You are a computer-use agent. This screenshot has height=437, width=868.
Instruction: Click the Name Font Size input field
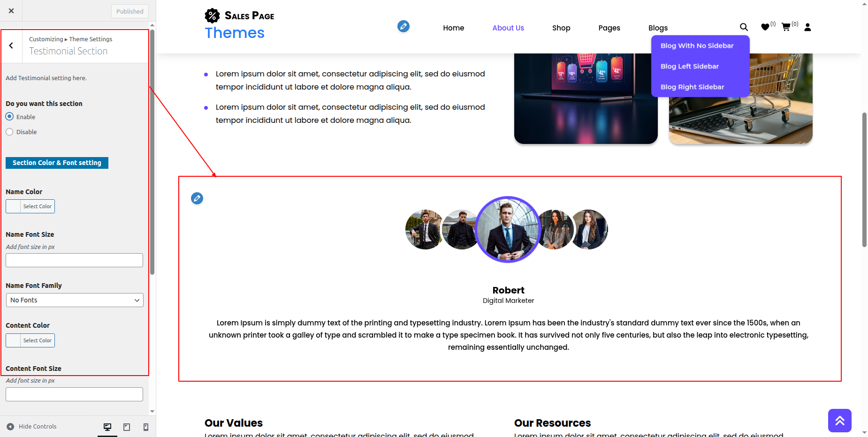coord(74,260)
